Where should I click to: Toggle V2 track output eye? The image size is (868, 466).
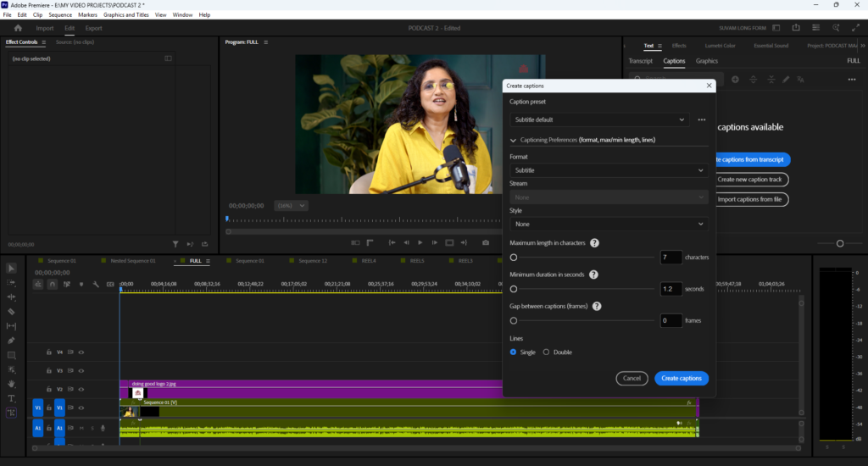tap(81, 389)
